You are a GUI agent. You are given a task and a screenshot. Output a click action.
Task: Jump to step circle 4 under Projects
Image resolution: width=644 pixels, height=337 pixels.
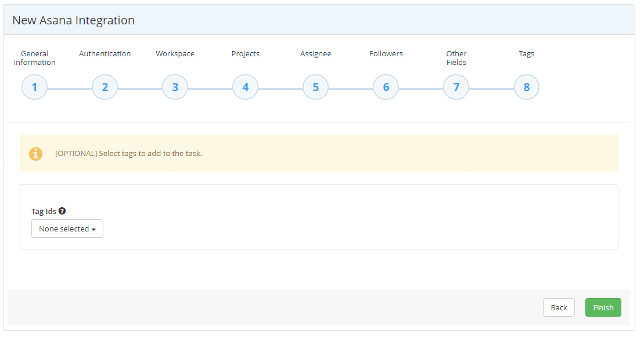tap(245, 86)
